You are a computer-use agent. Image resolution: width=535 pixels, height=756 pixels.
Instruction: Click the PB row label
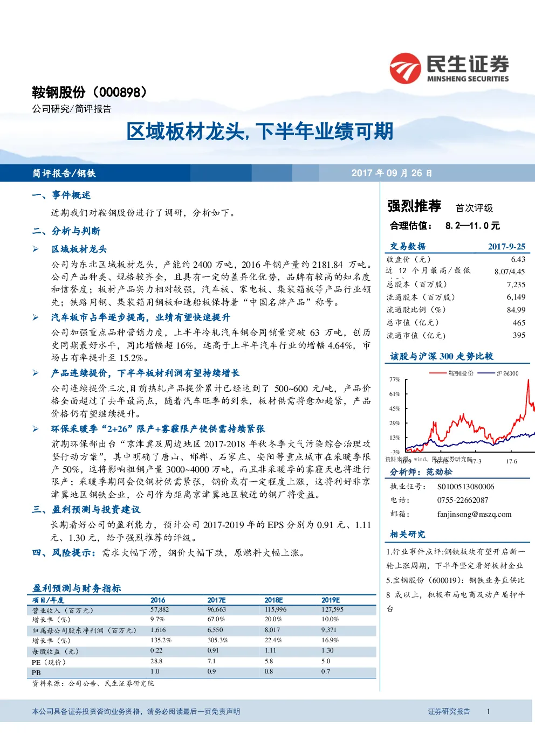tap(36, 672)
